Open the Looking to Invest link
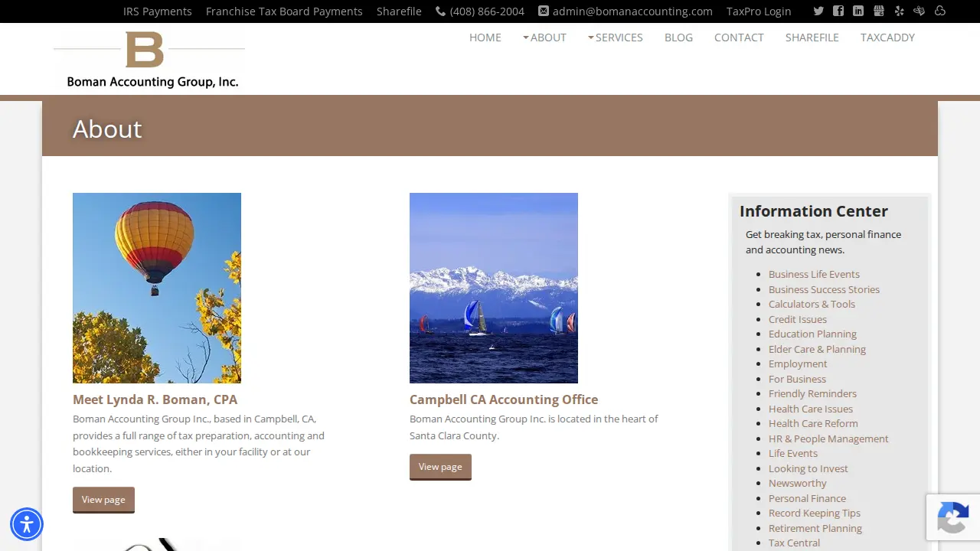Image resolution: width=980 pixels, height=551 pixels. (808, 468)
